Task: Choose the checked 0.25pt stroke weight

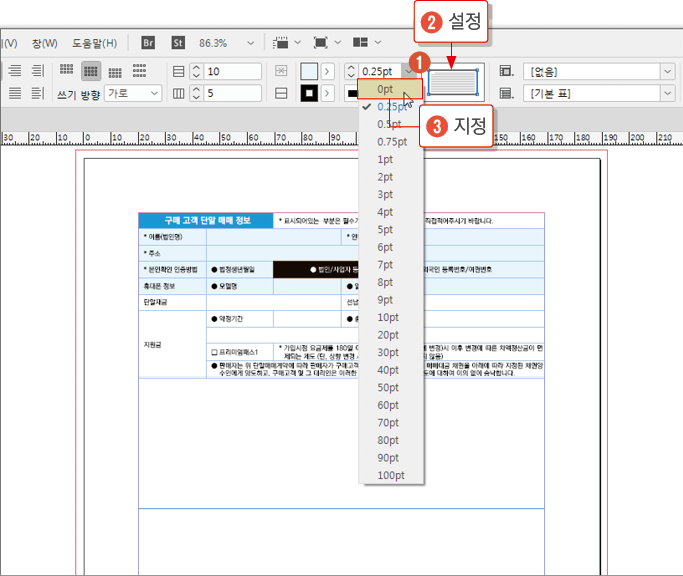Action: [391, 107]
